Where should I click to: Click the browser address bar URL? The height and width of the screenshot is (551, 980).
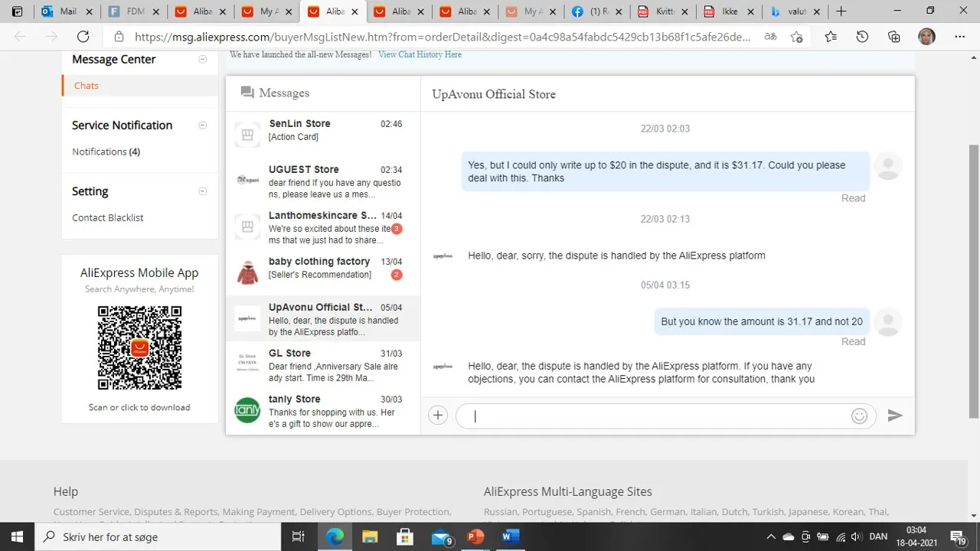[443, 37]
